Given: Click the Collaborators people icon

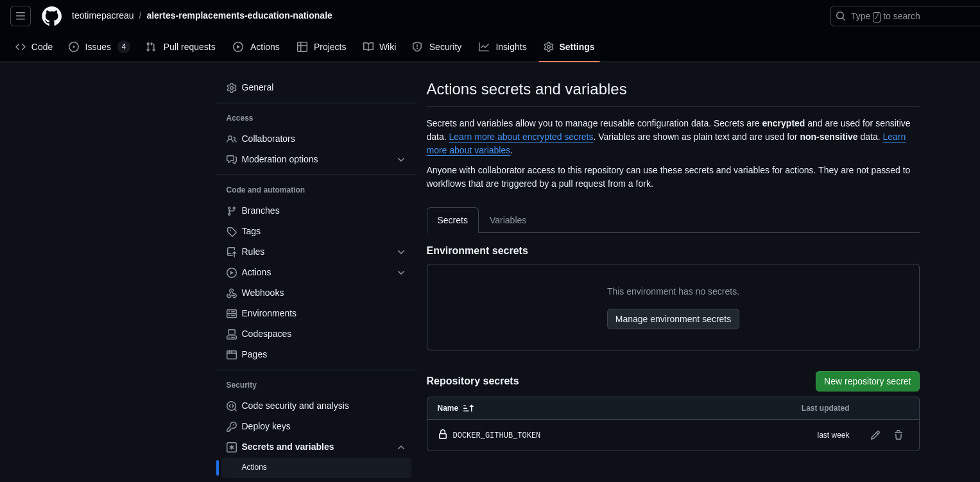Looking at the screenshot, I should pos(232,139).
